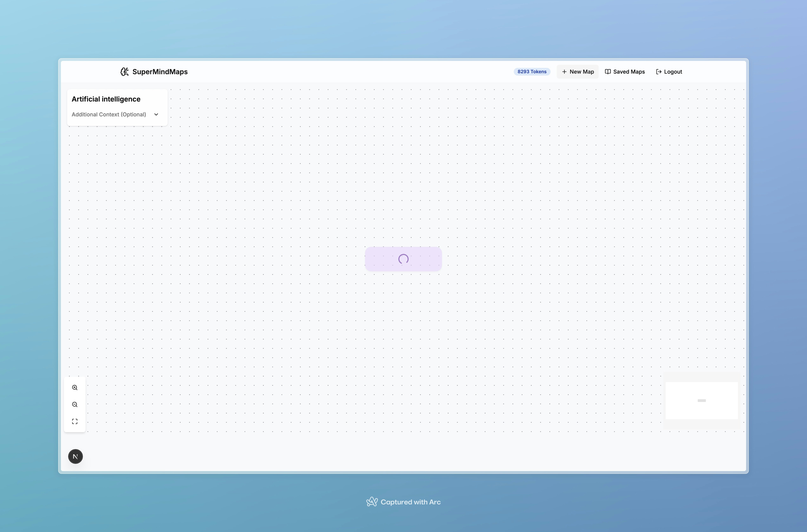Click the small node marker inside the minimap
This screenshot has height=532, width=807.
click(702, 401)
